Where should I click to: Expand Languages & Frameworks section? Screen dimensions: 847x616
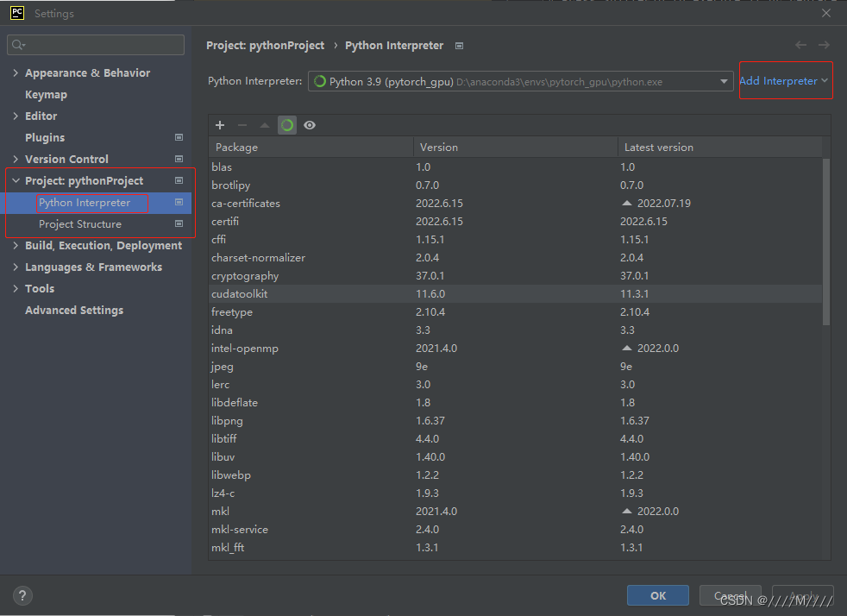(x=16, y=267)
